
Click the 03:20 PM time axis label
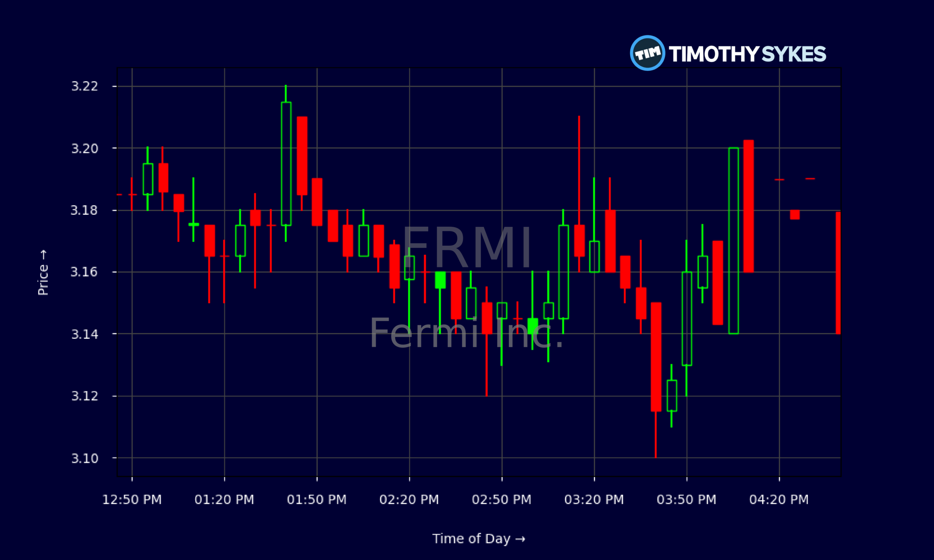pyautogui.click(x=594, y=499)
